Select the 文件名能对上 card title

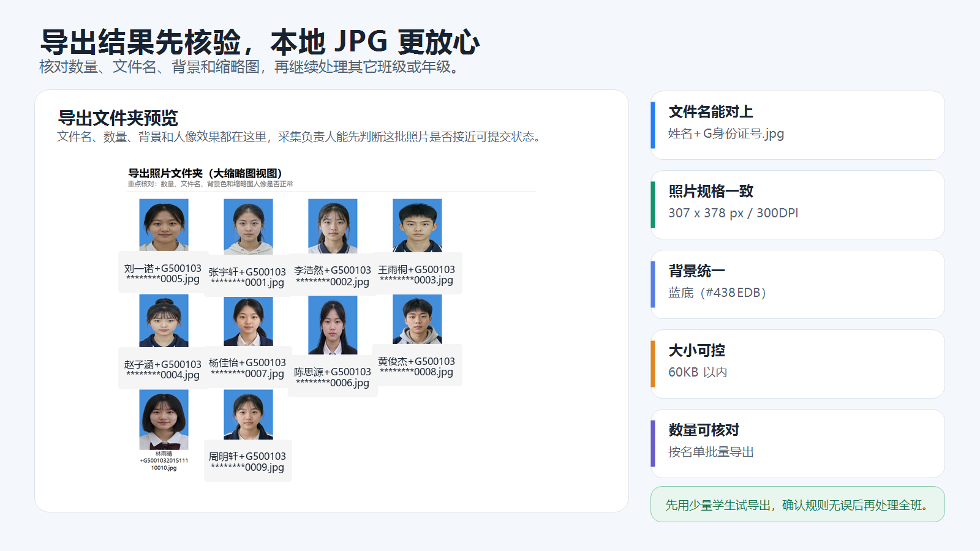710,112
